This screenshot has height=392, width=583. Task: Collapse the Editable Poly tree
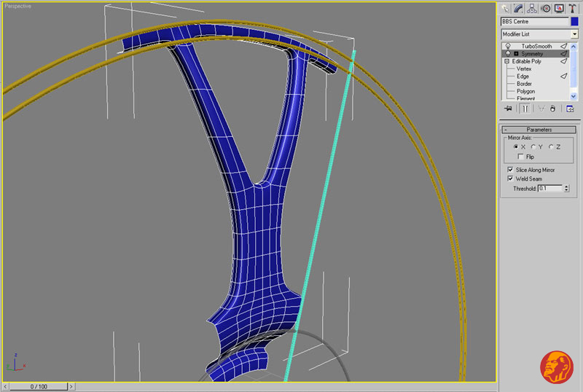point(506,61)
